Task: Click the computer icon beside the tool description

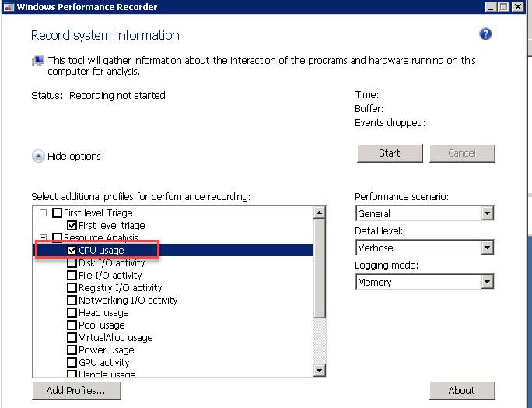Action: pos(38,62)
